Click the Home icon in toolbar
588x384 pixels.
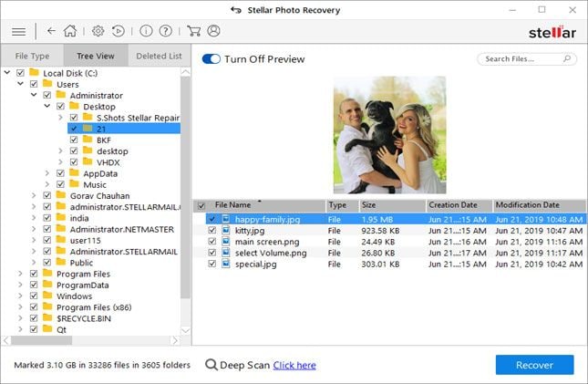coord(70,31)
